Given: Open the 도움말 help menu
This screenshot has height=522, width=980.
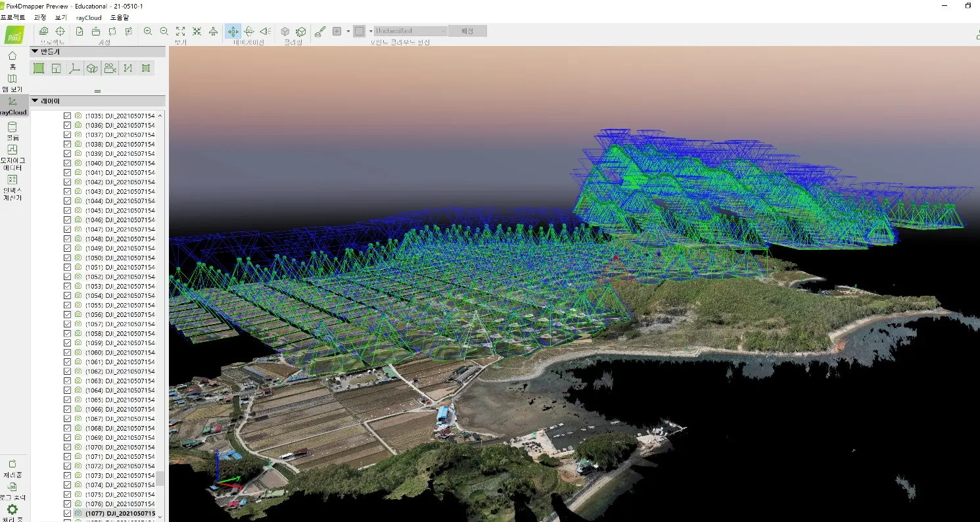Looking at the screenshot, I should coord(120,17).
